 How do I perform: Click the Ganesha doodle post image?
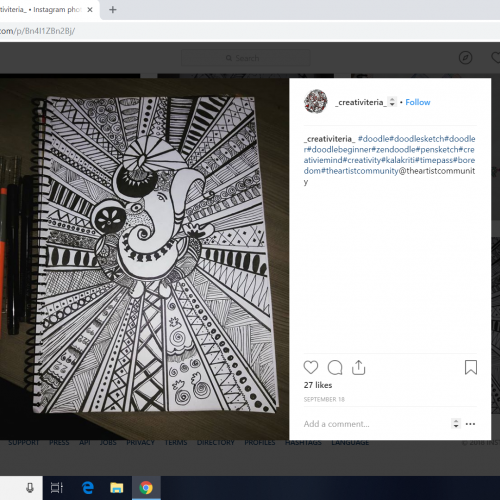144,258
